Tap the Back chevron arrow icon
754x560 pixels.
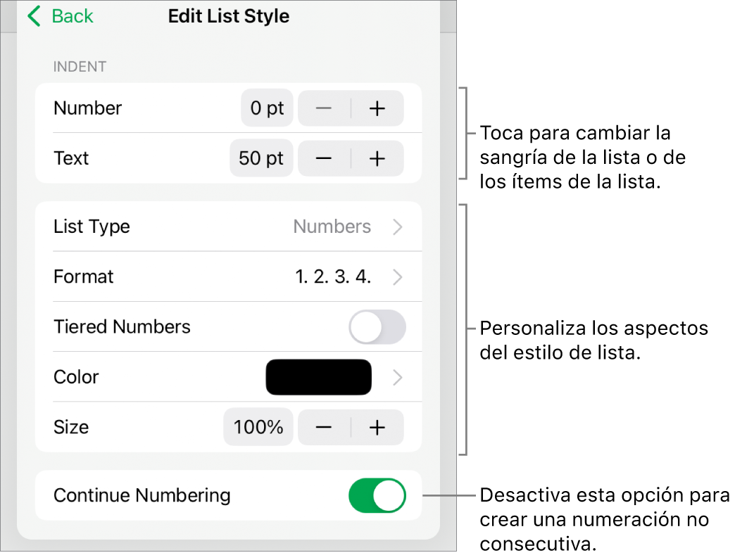(33, 15)
